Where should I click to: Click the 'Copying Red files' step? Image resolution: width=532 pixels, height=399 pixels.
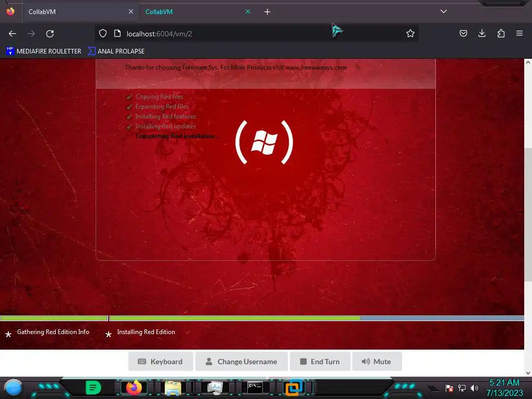tap(159, 97)
